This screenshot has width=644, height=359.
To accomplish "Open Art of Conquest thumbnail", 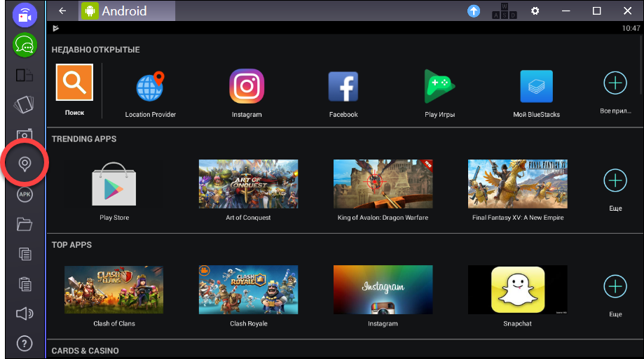I will click(249, 184).
